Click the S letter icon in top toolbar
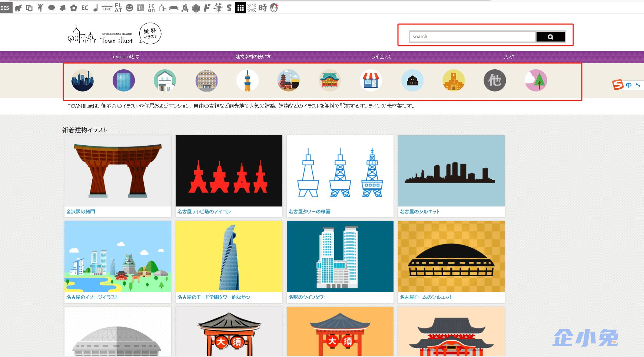Screen dimensions: 644x357 click(229, 8)
